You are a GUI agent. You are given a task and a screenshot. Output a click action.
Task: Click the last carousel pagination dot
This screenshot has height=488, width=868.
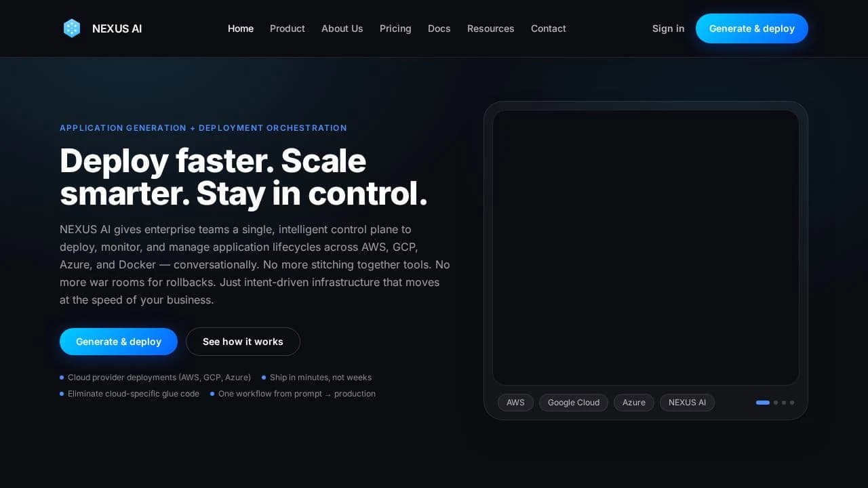(792, 402)
